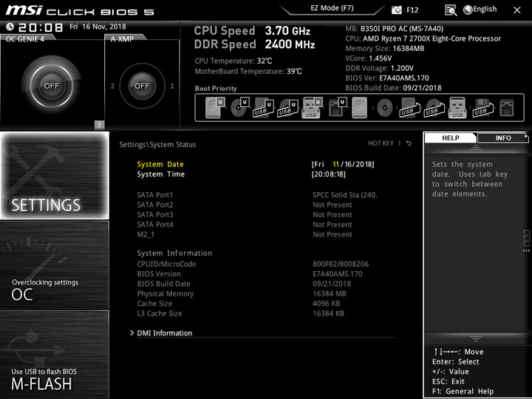The height and width of the screenshot is (399, 532).
Task: Select the UEFI network boot icon
Action: pyautogui.click(x=337, y=108)
